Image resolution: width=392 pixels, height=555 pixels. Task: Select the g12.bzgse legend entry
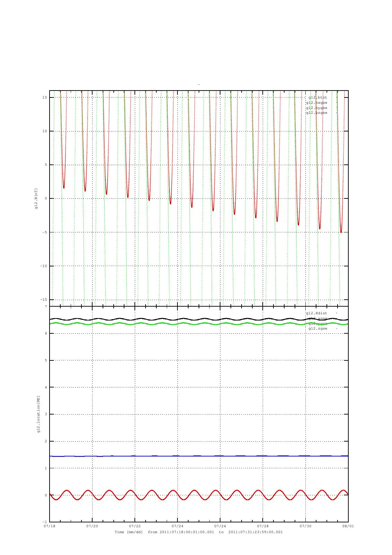(x=316, y=113)
